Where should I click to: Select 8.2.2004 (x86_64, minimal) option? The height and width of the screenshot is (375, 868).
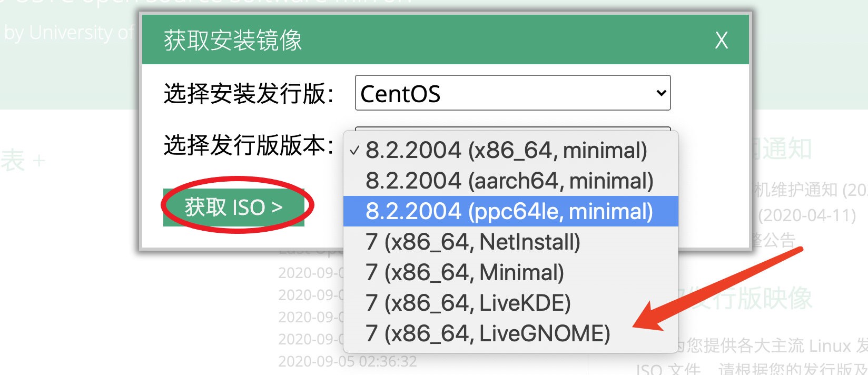[x=506, y=150]
